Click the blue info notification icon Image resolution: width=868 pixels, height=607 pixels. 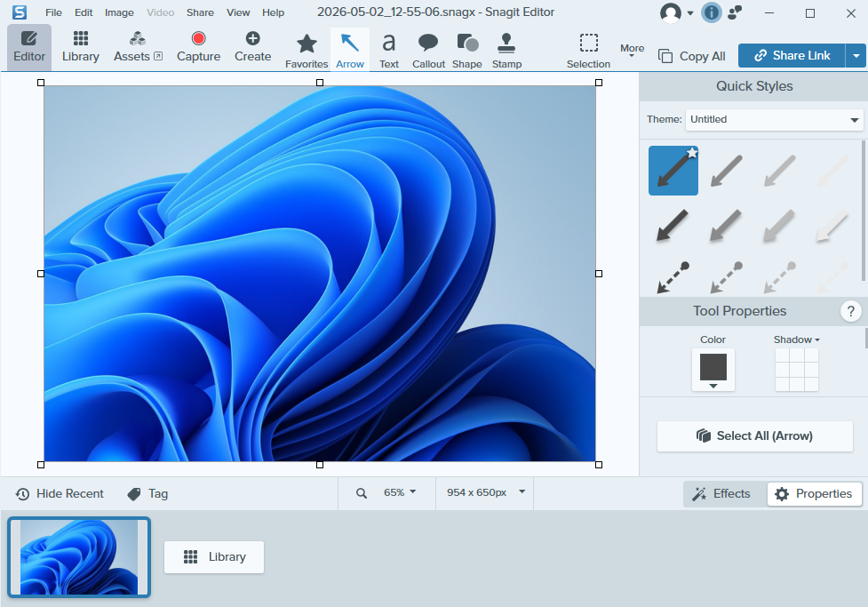click(712, 12)
